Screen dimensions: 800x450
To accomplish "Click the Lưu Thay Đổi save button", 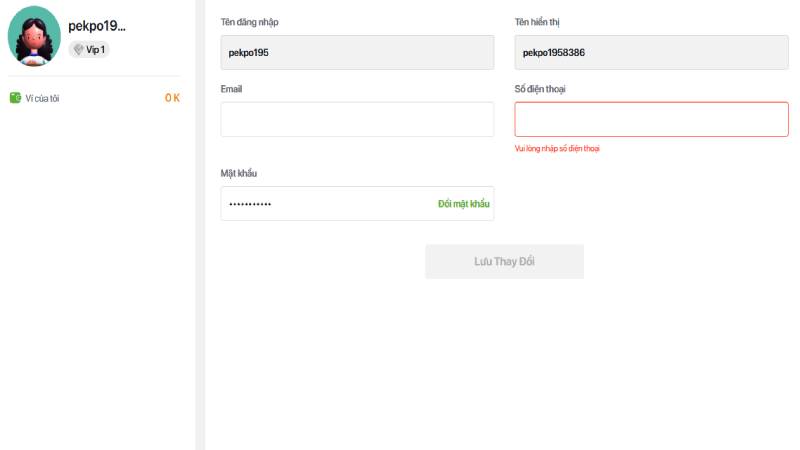I will coord(505,261).
